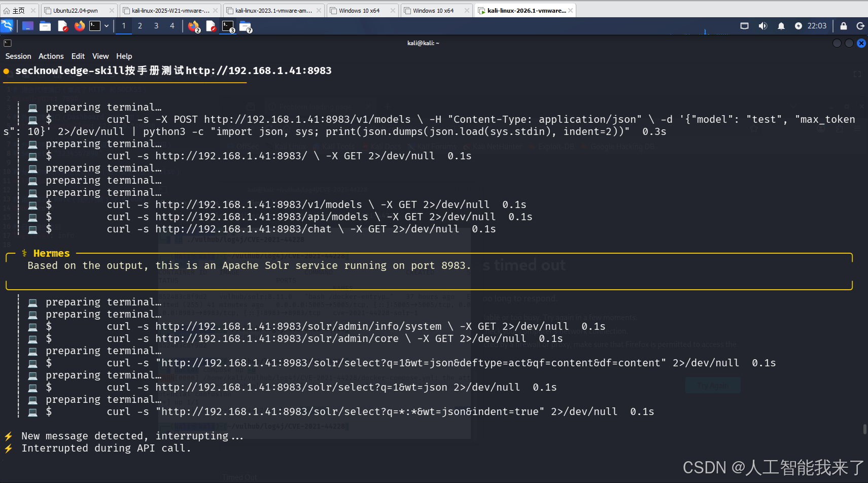Screen dimensions: 868x483
Task: Open the power manager tray icon
Action: click(x=798, y=26)
